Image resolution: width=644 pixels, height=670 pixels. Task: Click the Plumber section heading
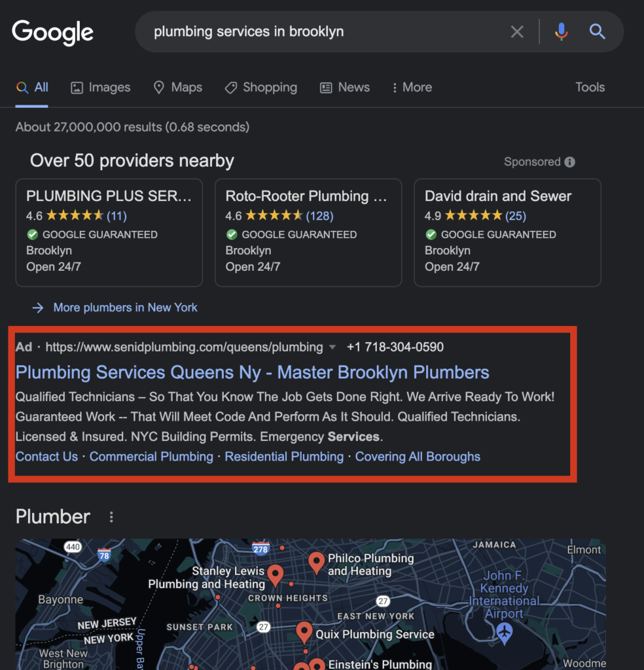pos(53,517)
